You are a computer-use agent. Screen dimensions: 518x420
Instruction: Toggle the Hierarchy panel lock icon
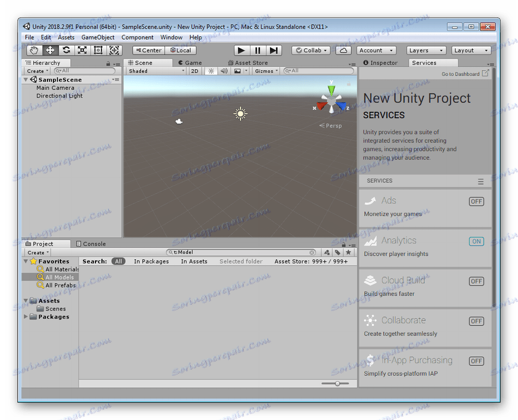(x=108, y=63)
